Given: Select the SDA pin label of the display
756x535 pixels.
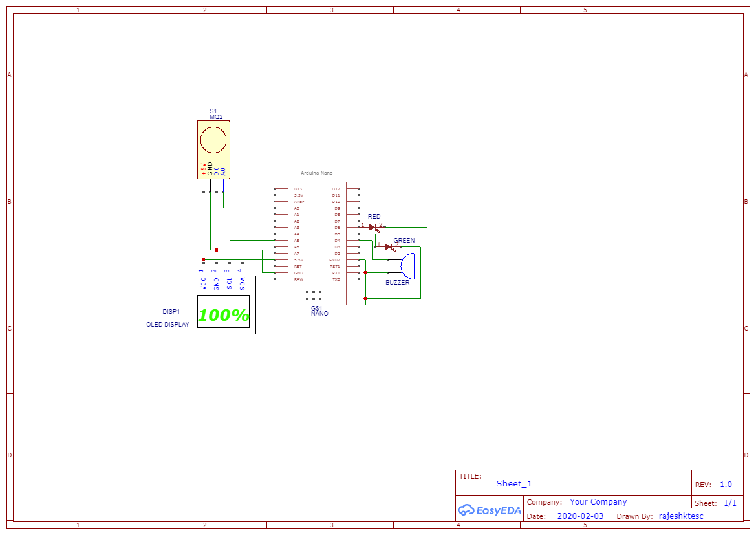Looking at the screenshot, I should click(x=243, y=283).
